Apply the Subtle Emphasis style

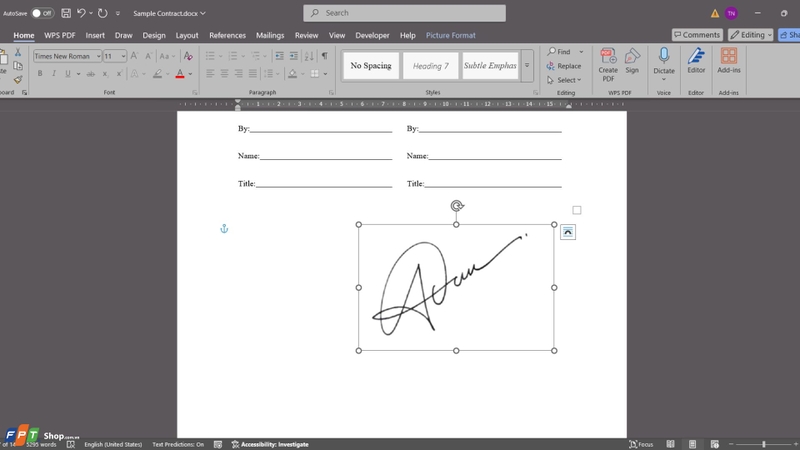point(490,65)
